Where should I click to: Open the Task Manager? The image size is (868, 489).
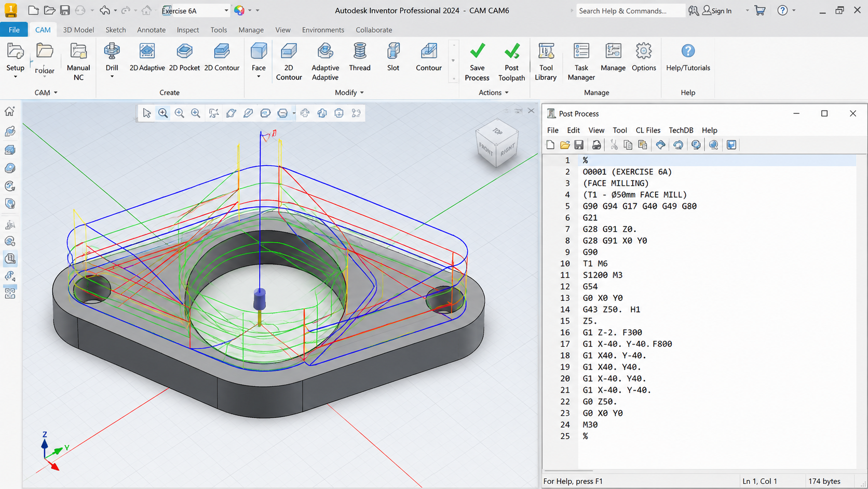[x=581, y=62]
